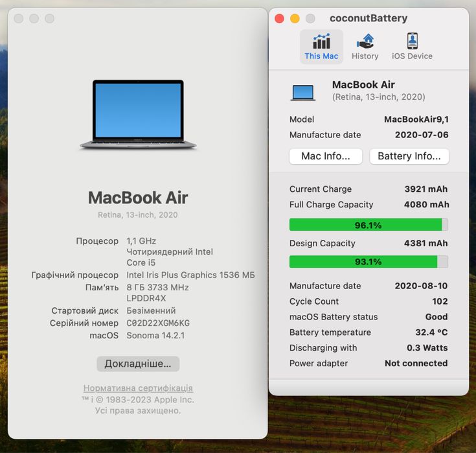
Task: Open the History tab in coconutBattery
Action: point(365,47)
